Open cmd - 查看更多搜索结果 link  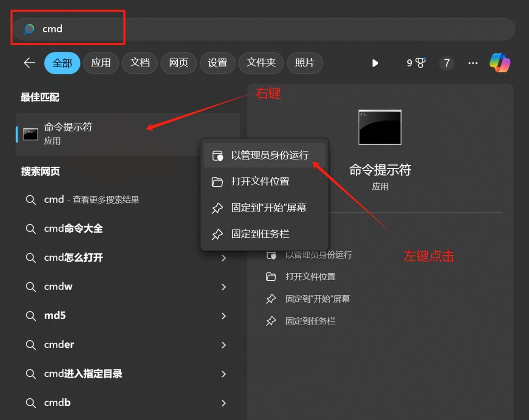point(91,199)
